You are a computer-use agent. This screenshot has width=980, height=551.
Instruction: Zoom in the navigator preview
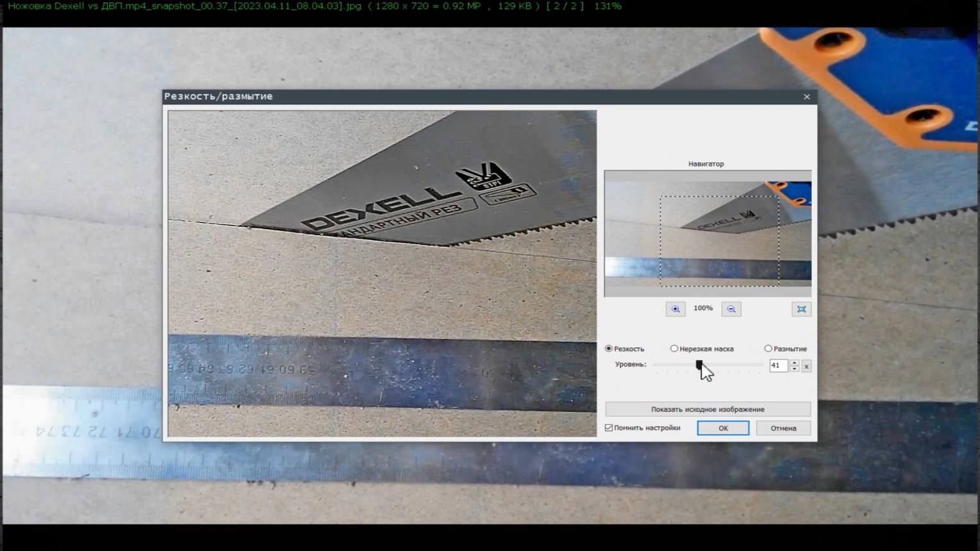pos(676,309)
